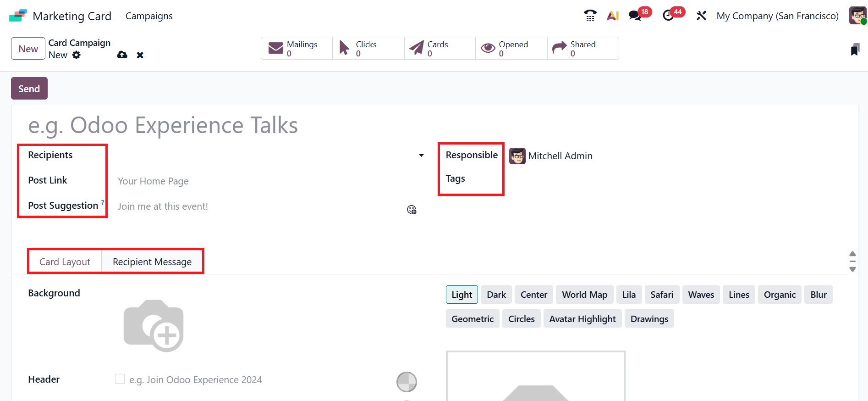
Task: Save record manually with cloud icon
Action: [122, 55]
